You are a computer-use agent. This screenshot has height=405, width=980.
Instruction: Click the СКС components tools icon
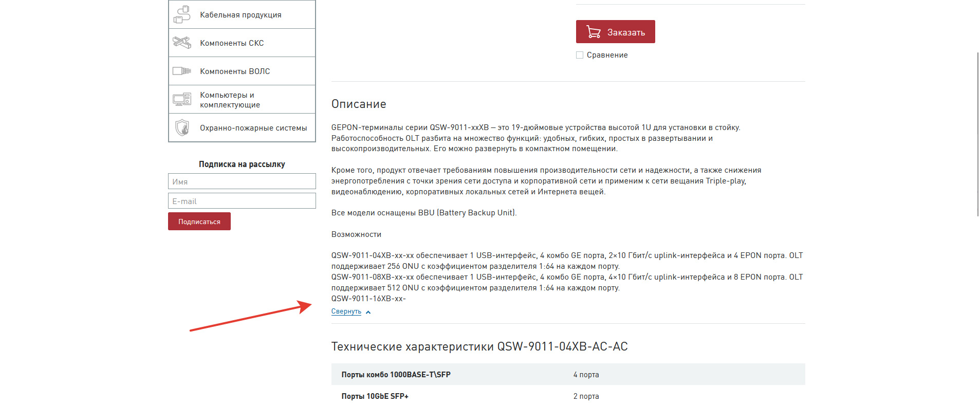pyautogui.click(x=182, y=43)
